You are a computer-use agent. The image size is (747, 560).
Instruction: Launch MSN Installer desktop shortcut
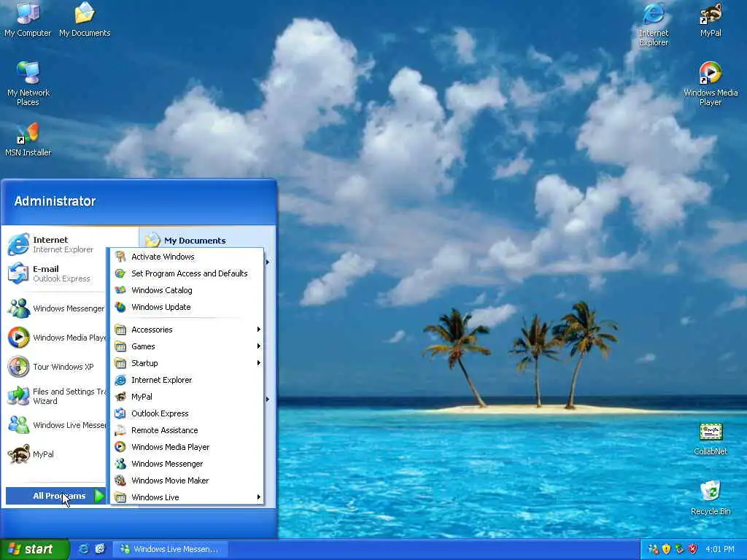point(28,139)
